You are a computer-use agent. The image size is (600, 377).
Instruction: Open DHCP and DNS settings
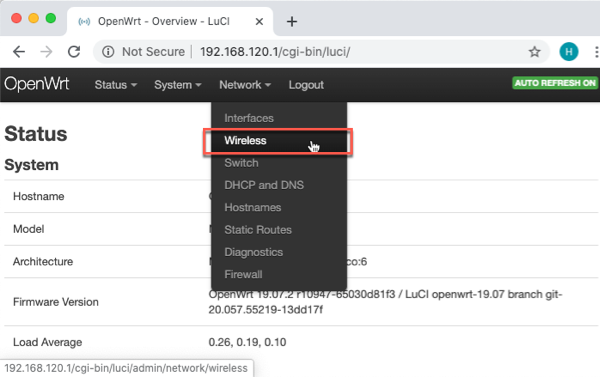(279, 185)
